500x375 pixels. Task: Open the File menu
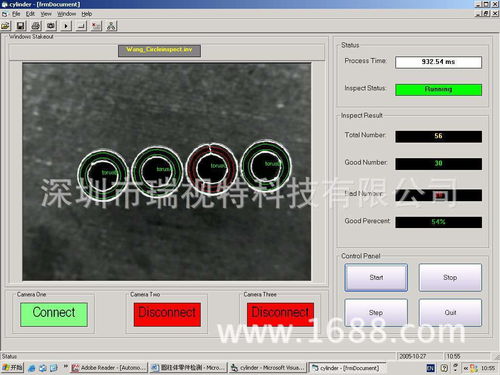point(16,14)
